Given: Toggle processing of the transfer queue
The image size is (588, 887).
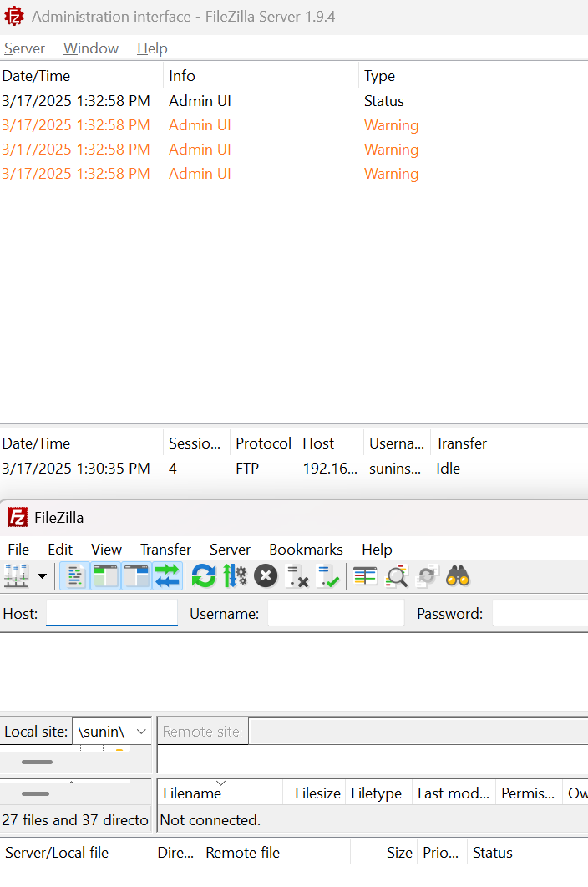Looking at the screenshot, I should pos(235,576).
